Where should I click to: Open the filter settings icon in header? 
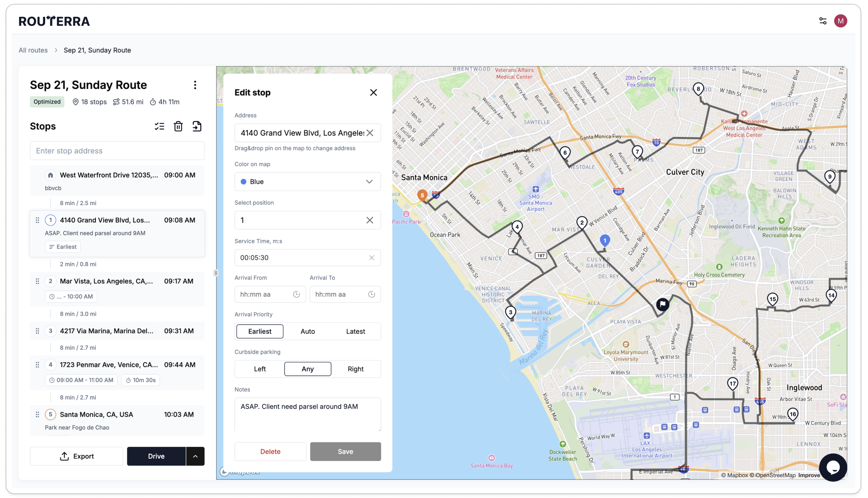tap(822, 21)
